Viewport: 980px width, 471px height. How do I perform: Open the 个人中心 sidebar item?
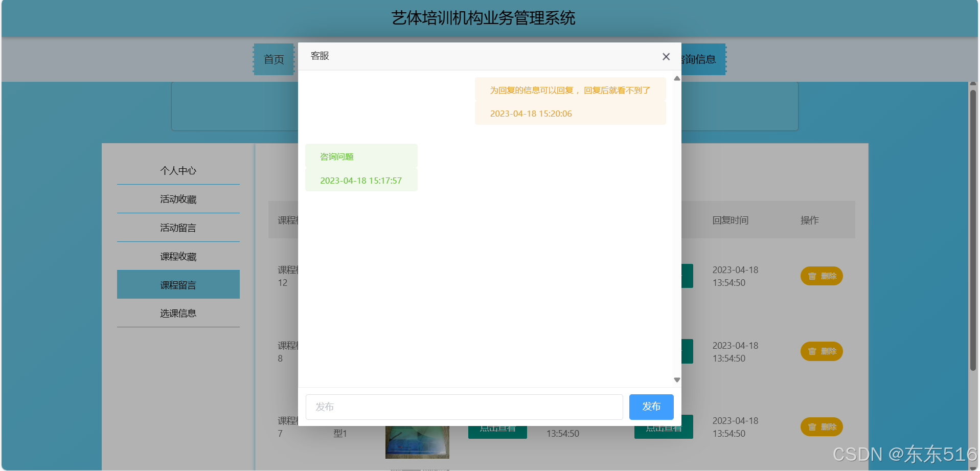pos(178,171)
